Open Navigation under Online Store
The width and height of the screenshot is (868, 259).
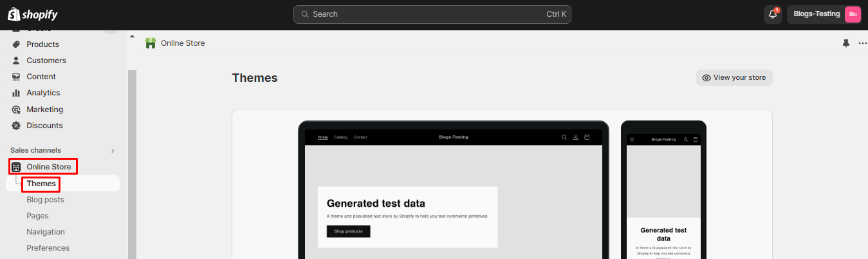(x=46, y=232)
